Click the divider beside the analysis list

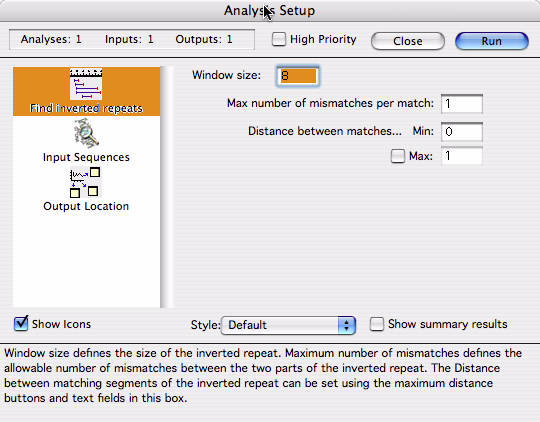pyautogui.click(x=167, y=187)
